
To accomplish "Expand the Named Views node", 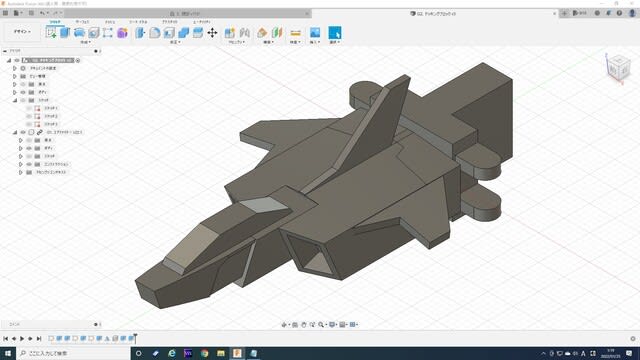I will coord(15,76).
